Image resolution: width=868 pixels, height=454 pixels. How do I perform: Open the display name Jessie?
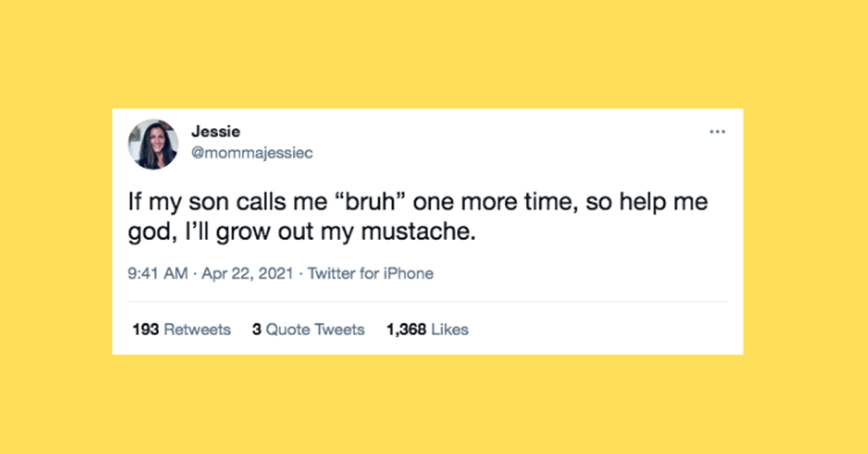tap(216, 132)
